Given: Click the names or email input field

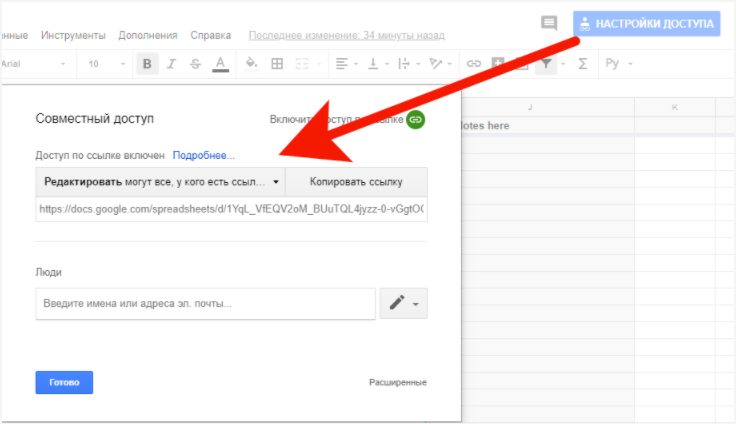Looking at the screenshot, I should [x=206, y=303].
